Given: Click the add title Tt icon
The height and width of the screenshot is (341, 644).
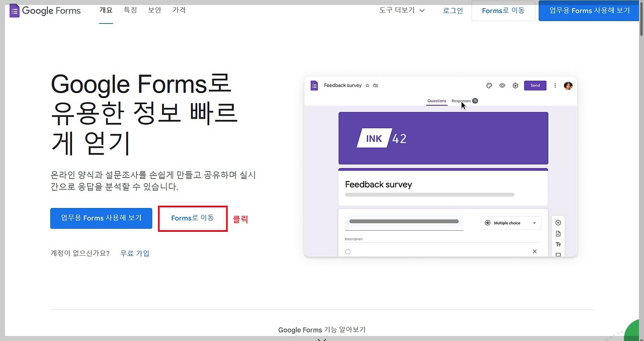Looking at the screenshot, I should [558, 244].
